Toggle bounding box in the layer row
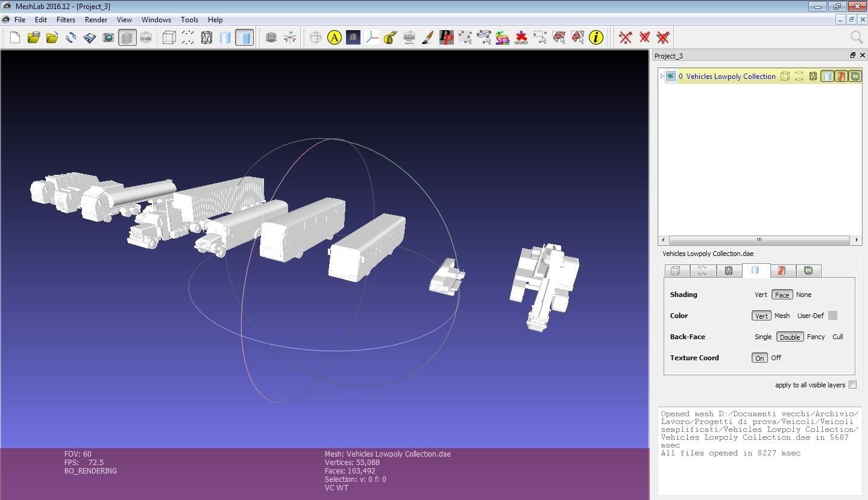 pyautogui.click(x=785, y=77)
